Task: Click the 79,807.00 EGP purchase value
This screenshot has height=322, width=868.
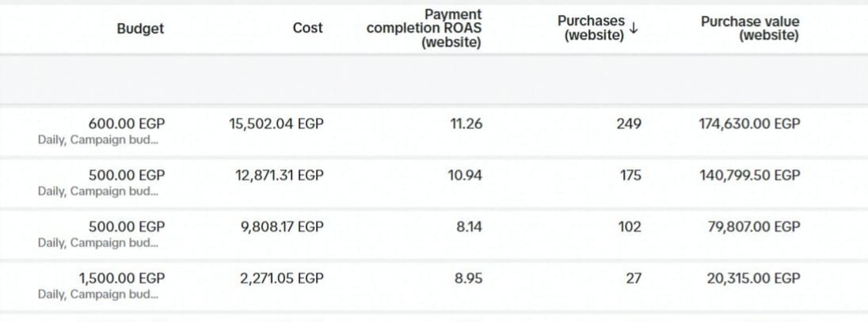Action: pos(753,226)
